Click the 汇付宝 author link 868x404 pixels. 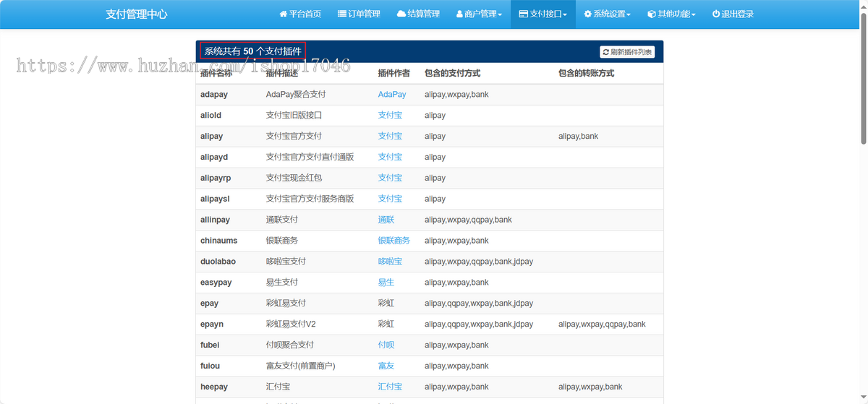tap(390, 387)
